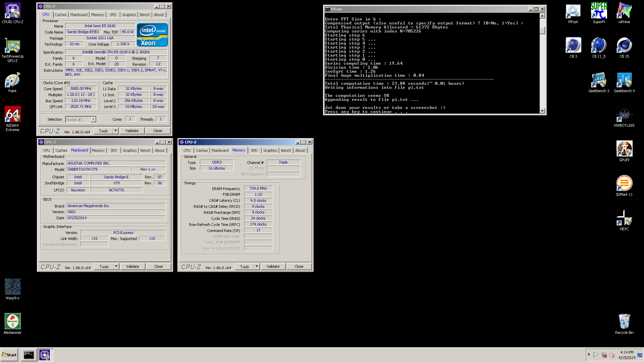
Task: Click DRAM Frequency 734.6 MHz value
Action: point(258,188)
